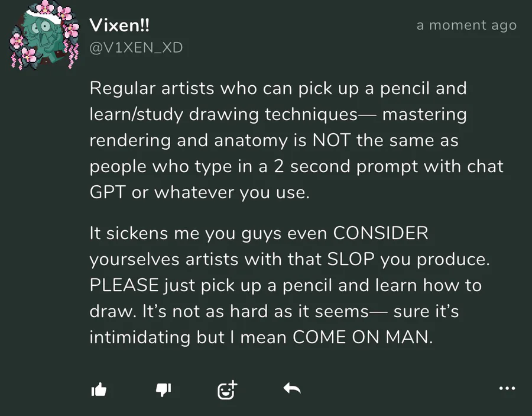
Task: Click the phrase COME ON MAN
Action: pyautogui.click(x=362, y=337)
